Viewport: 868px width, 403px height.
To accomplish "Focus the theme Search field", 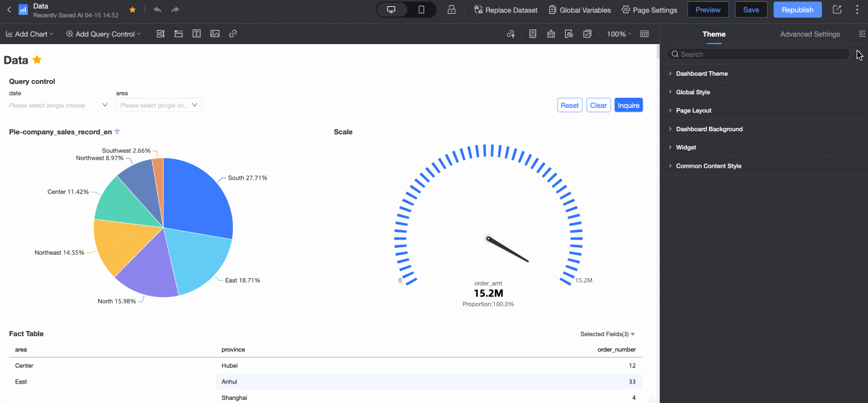I will click(x=758, y=54).
